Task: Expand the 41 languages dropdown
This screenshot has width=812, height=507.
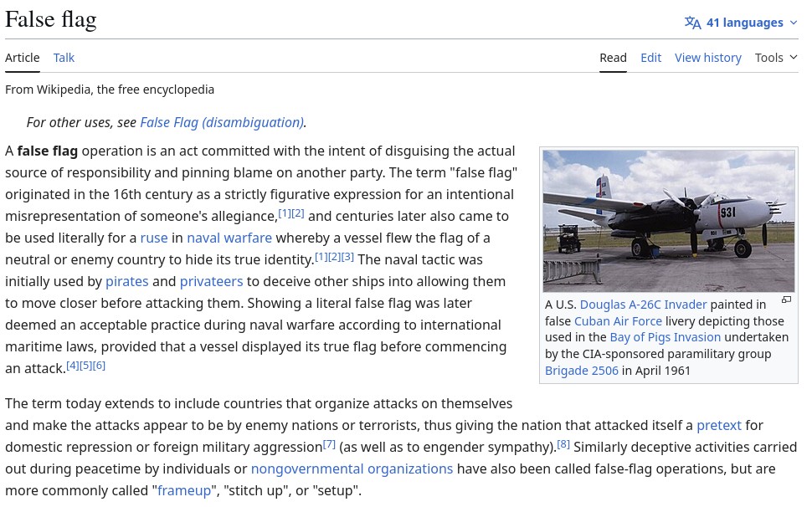Action: pyautogui.click(x=741, y=23)
